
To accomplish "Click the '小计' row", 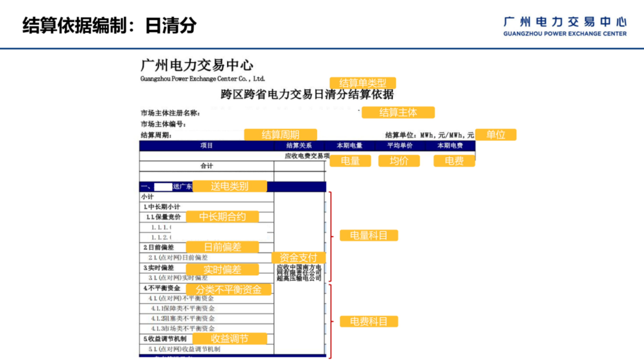I will (207, 197).
